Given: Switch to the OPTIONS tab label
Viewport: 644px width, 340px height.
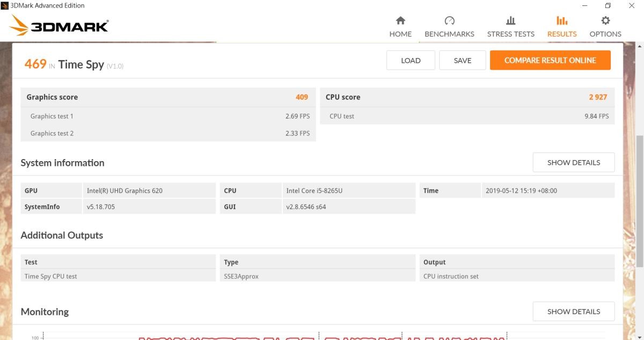Looking at the screenshot, I should coord(605,34).
